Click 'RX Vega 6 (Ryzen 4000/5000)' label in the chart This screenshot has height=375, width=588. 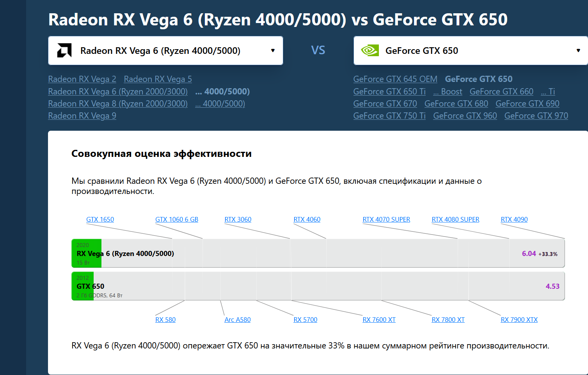pos(125,254)
